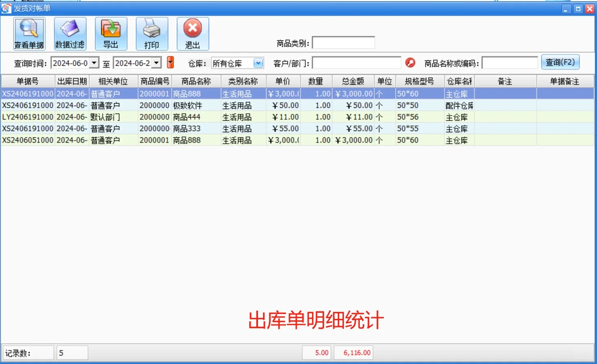Select the XS2406051000 商品888 row
The height and width of the screenshot is (364, 597).
point(195,140)
